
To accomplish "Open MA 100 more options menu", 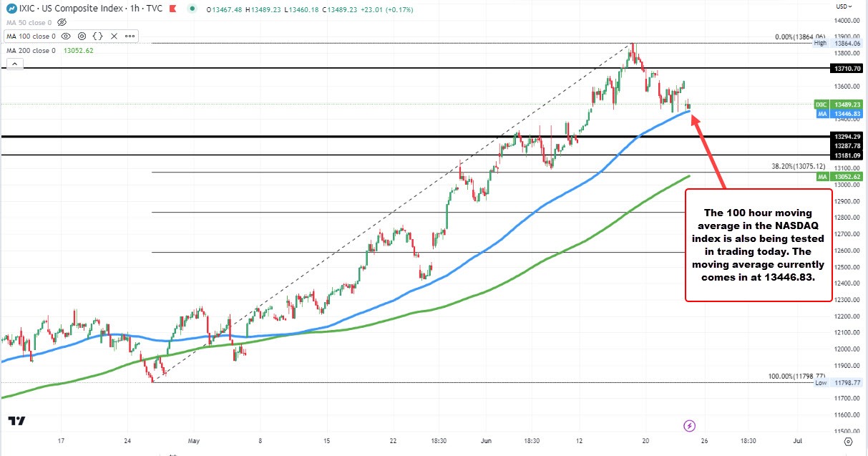I will click(x=129, y=35).
